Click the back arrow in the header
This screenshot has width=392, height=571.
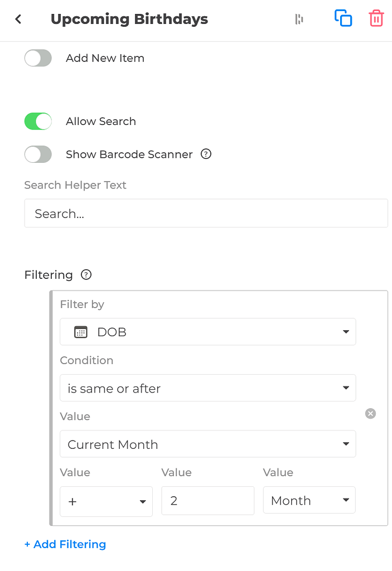17,18
